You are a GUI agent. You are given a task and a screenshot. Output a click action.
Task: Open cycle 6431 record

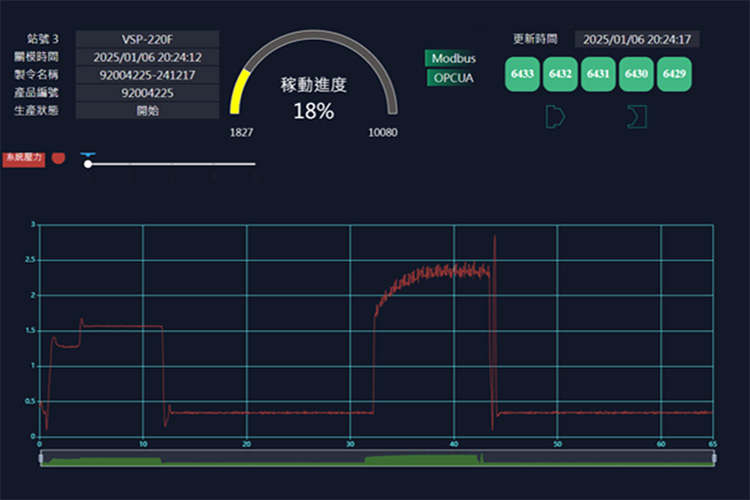598,75
